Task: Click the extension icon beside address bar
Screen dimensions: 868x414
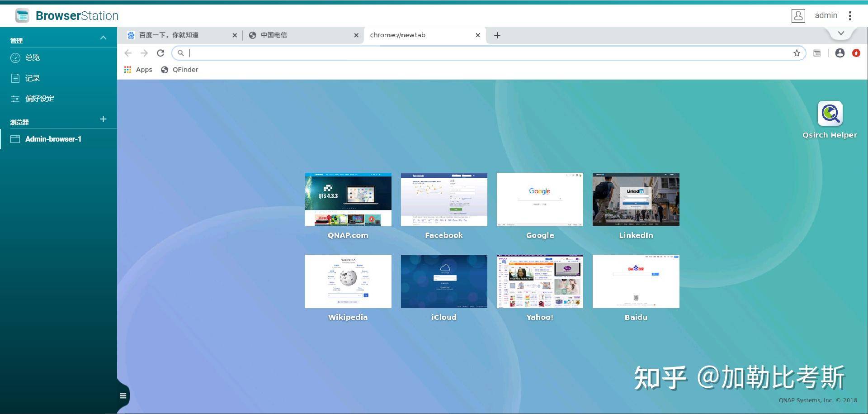Action: (817, 53)
